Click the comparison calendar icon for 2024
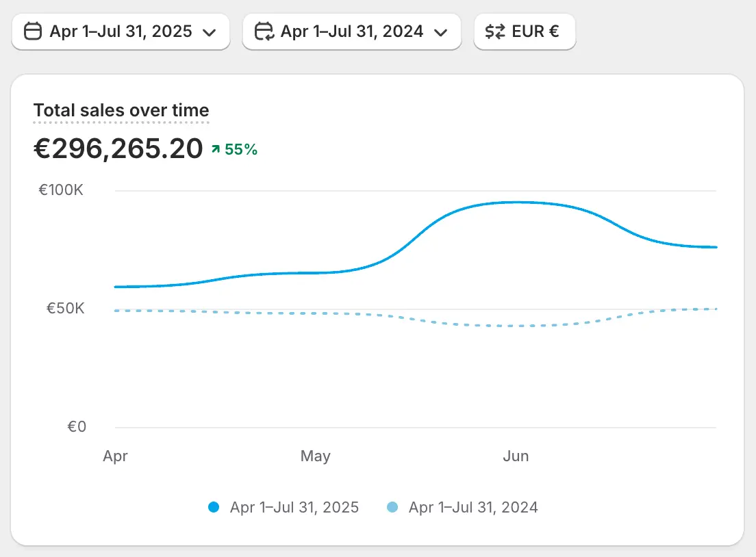The height and width of the screenshot is (557, 756). tap(264, 31)
